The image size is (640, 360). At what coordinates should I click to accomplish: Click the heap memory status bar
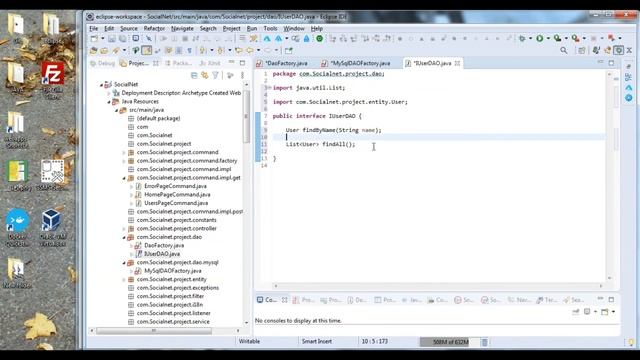pos(450,342)
